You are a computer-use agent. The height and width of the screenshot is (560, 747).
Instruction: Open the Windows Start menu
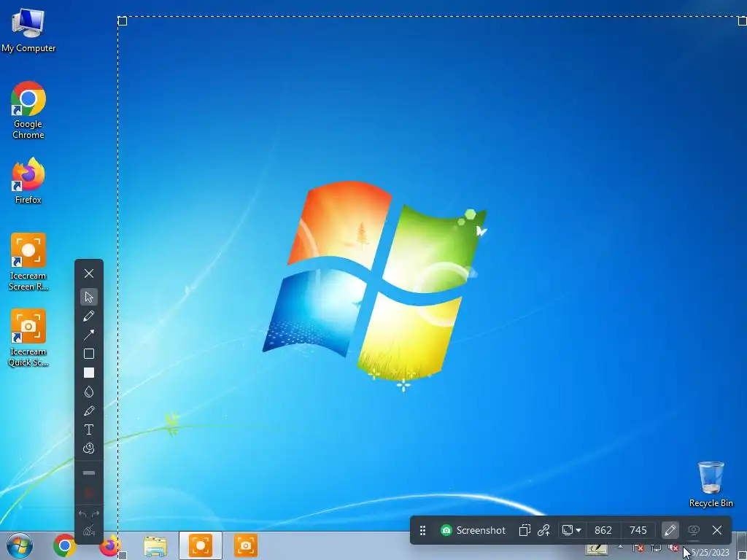[20, 545]
